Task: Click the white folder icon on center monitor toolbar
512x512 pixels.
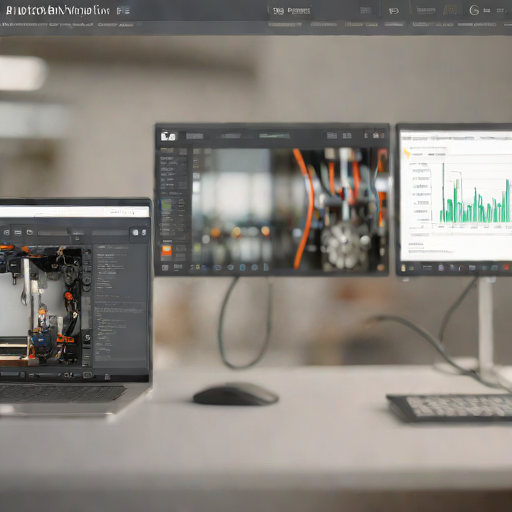Action: point(168,136)
